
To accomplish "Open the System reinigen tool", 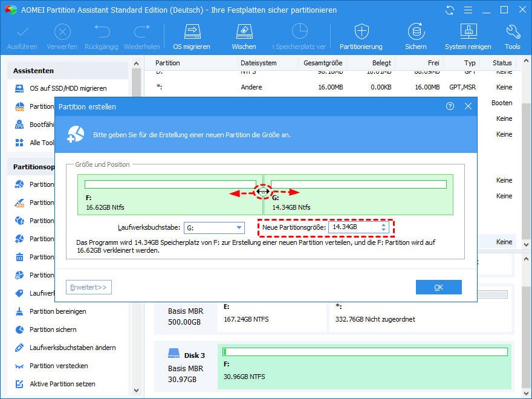I will [x=468, y=37].
